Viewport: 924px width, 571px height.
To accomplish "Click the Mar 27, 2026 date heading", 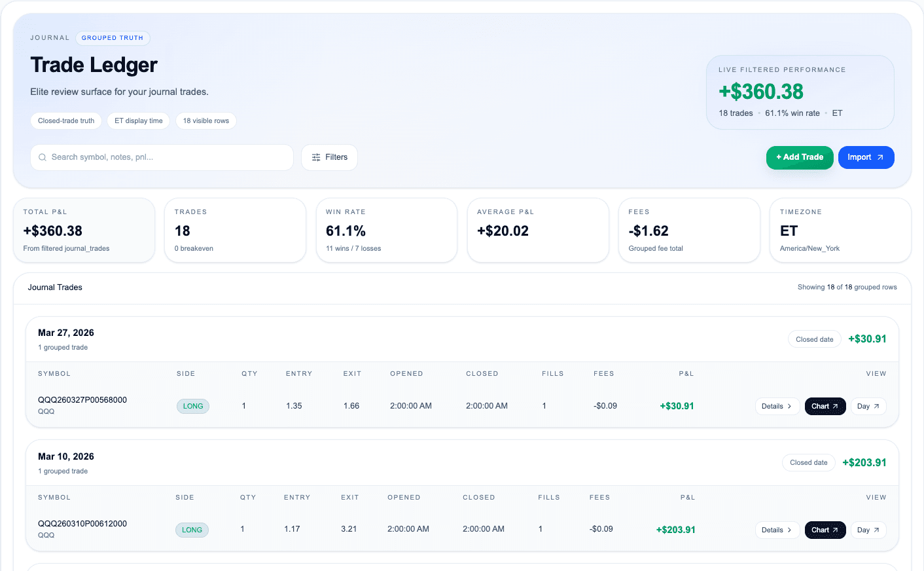I will click(66, 333).
